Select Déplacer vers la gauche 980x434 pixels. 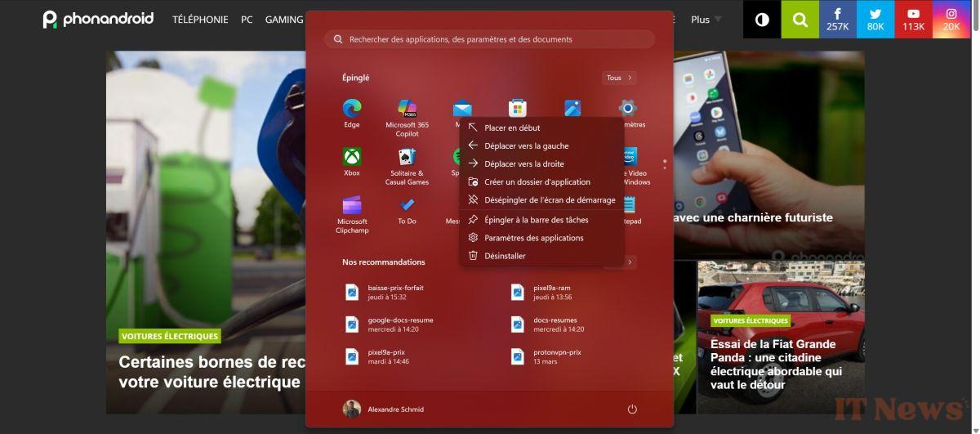pyautogui.click(x=541, y=145)
